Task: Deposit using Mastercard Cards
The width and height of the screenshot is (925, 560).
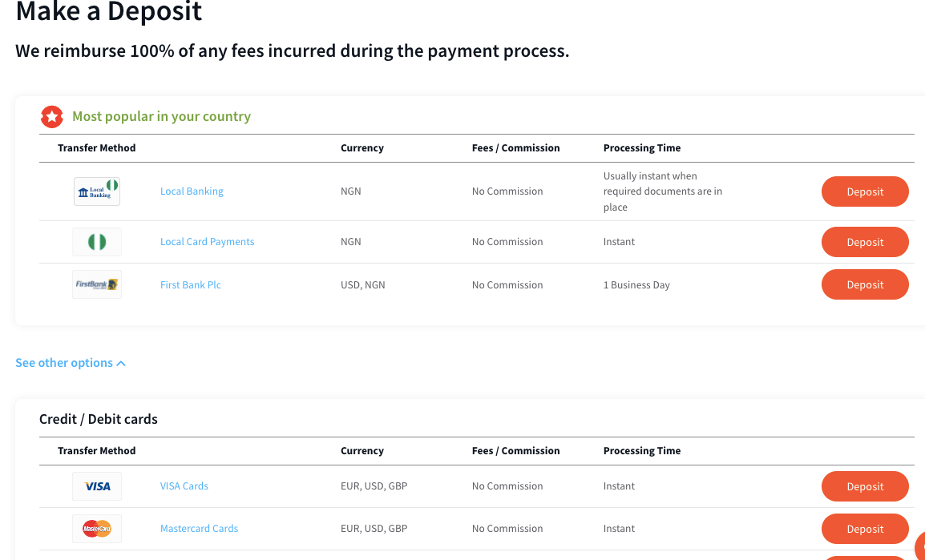Action: coord(865,529)
